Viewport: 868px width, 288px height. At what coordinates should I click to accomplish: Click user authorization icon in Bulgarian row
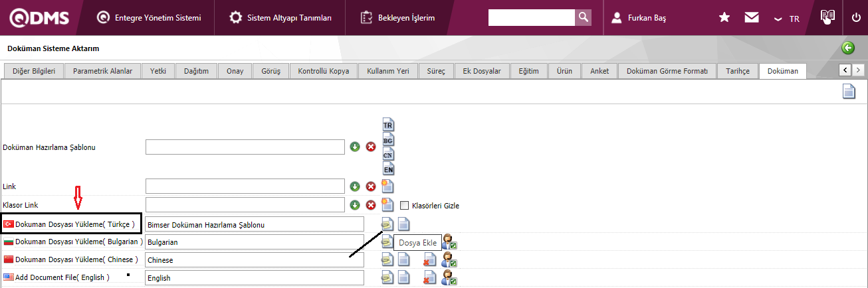click(450, 242)
